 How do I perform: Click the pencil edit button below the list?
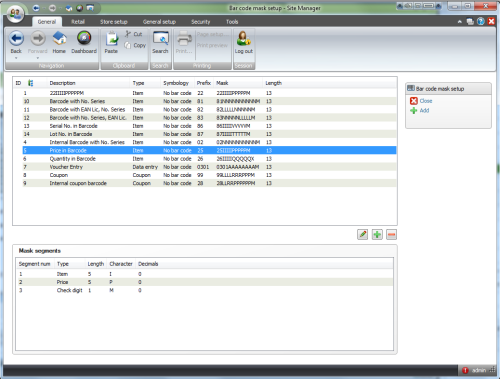[362, 234]
